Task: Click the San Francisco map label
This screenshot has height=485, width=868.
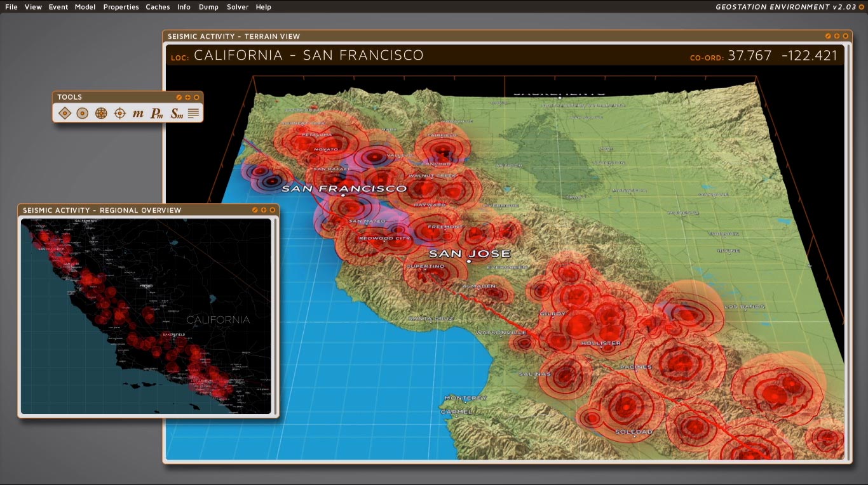Action: pyautogui.click(x=344, y=189)
